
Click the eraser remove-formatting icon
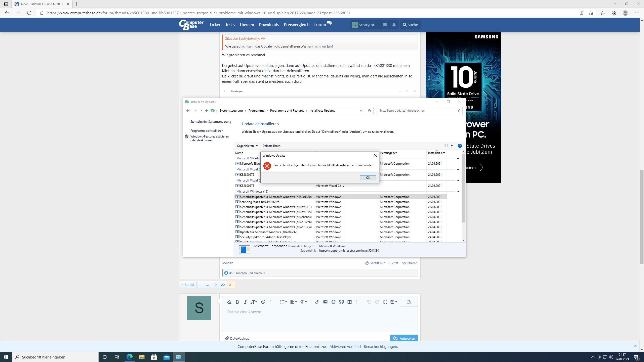click(x=229, y=302)
